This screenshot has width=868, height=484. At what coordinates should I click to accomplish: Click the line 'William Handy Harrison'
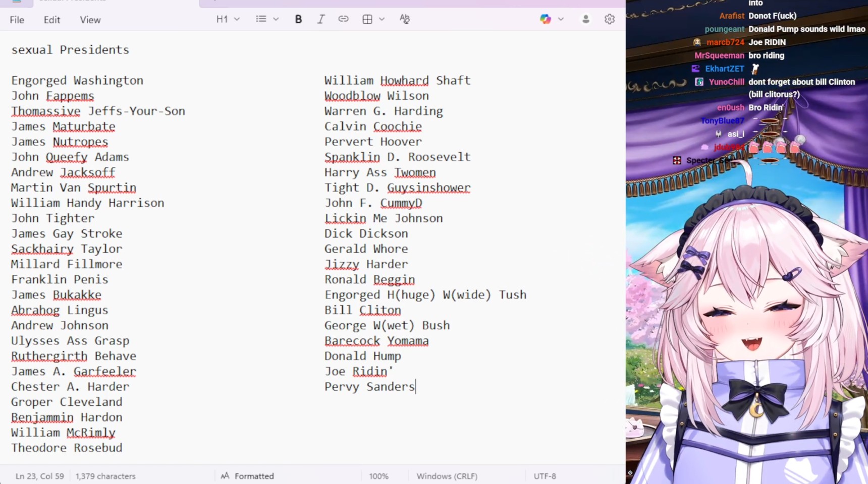[x=87, y=203]
